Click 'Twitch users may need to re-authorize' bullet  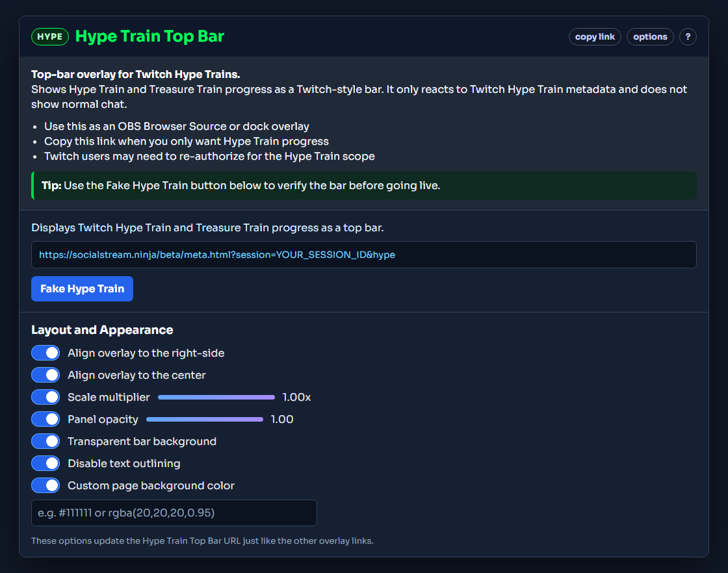pyautogui.click(x=209, y=157)
